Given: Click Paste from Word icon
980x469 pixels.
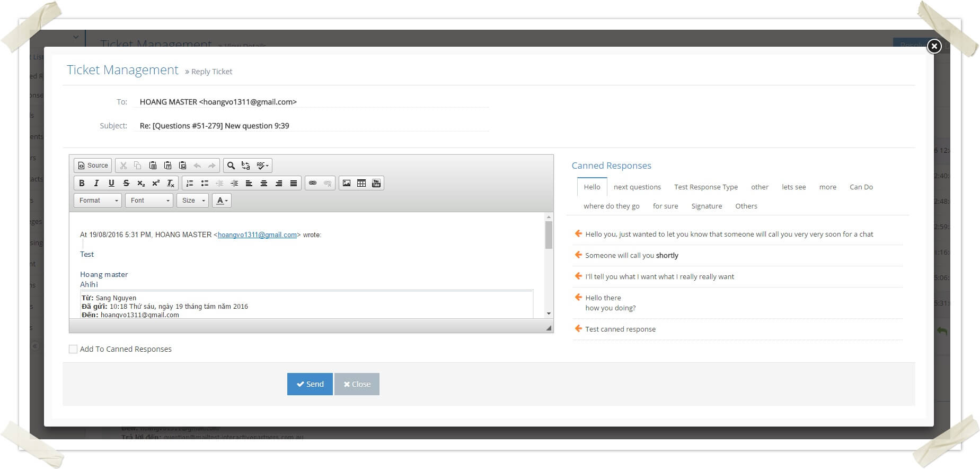Looking at the screenshot, I should click(182, 166).
